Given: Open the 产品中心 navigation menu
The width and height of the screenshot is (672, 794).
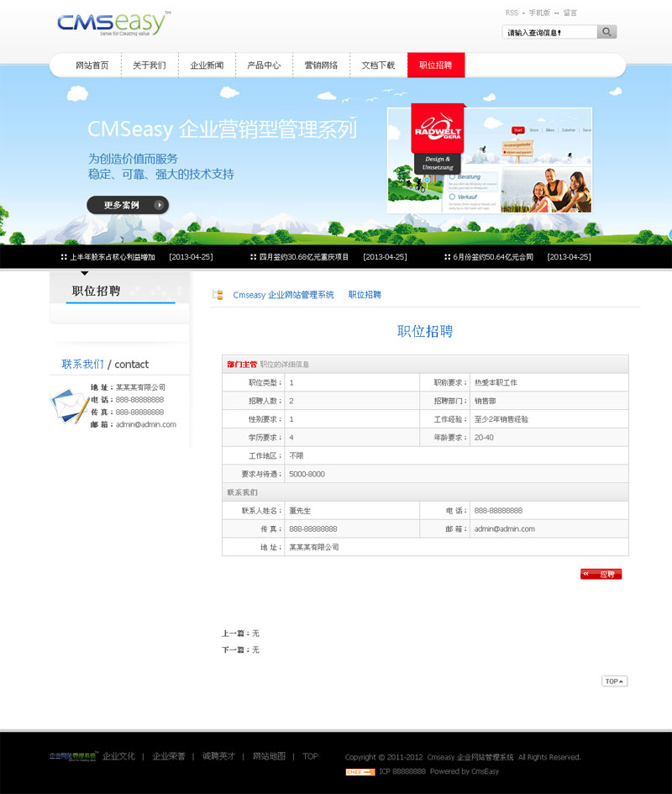Looking at the screenshot, I should coord(264,66).
